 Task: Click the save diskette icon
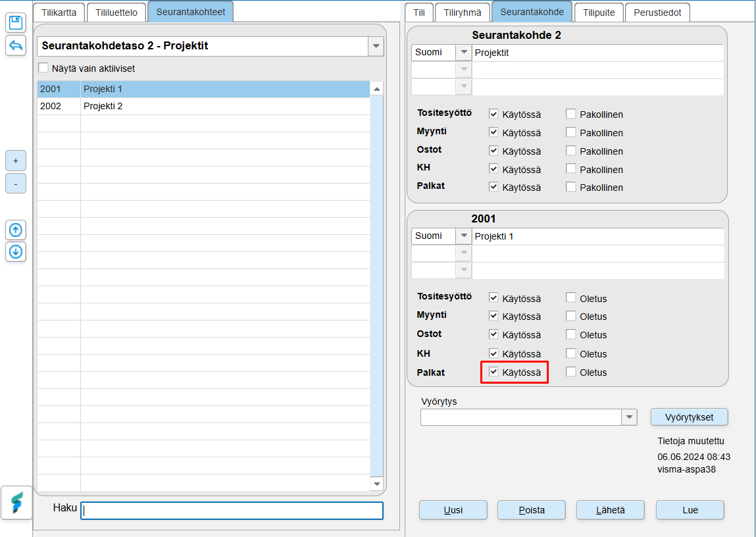(16, 22)
